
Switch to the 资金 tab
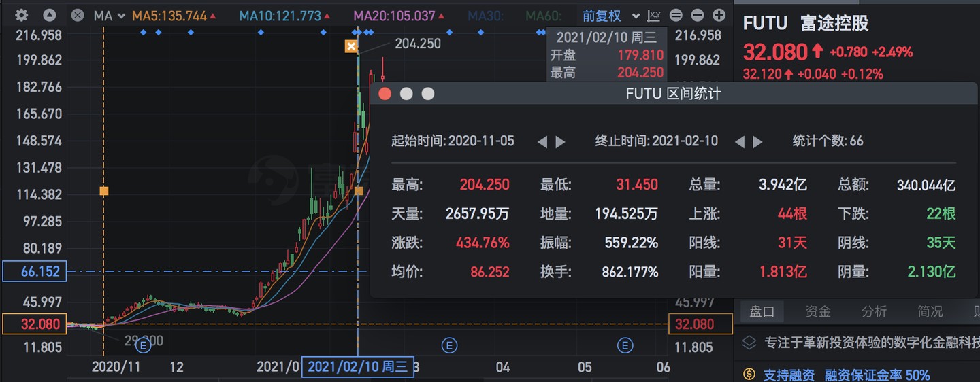(x=818, y=311)
